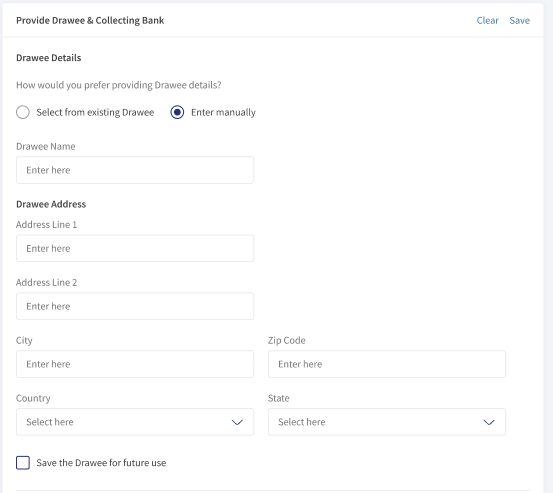Click 'Provide Drawee & Collecting Bank' panel title
The width and height of the screenshot is (553, 493).
[90, 20]
